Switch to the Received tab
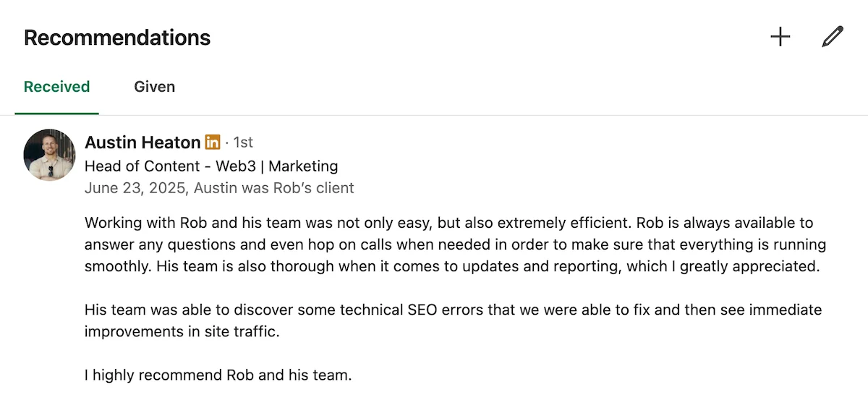The width and height of the screenshot is (868, 408). click(56, 87)
